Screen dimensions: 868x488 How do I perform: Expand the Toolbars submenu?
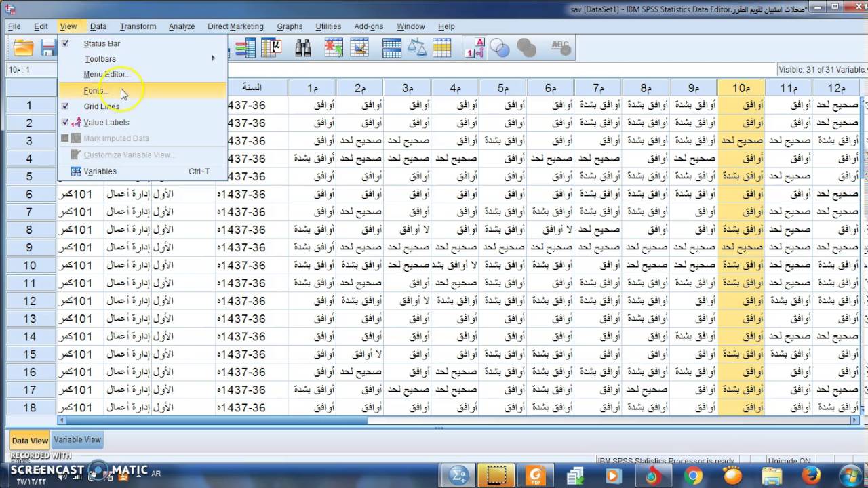(100, 59)
